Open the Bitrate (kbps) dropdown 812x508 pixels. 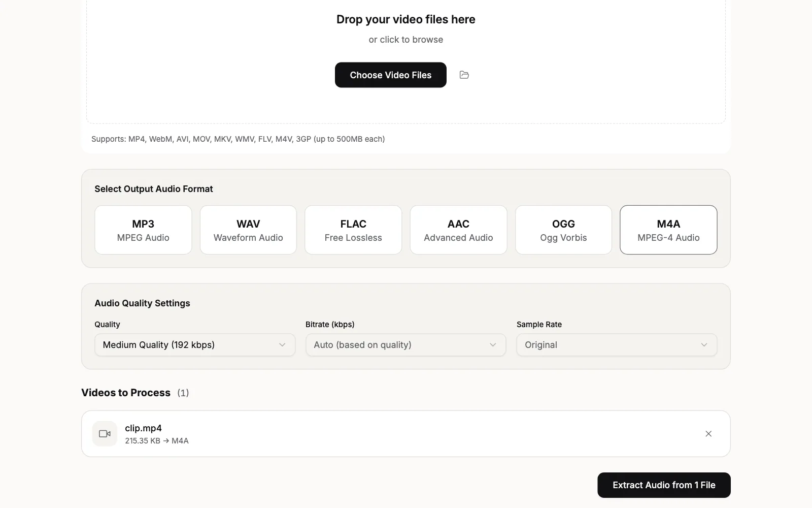405,345
